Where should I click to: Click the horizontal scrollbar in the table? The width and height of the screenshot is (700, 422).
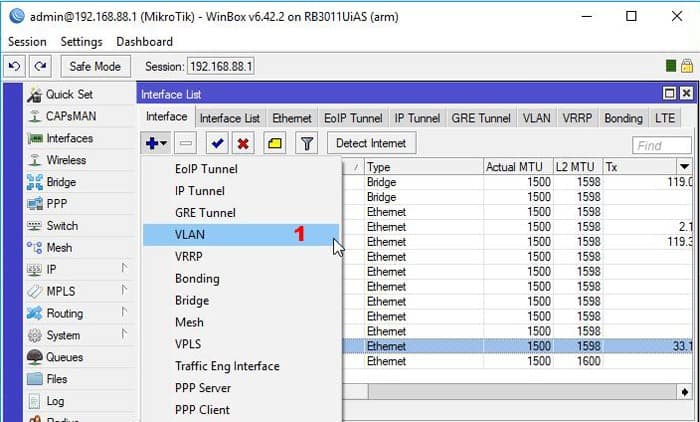522,392
